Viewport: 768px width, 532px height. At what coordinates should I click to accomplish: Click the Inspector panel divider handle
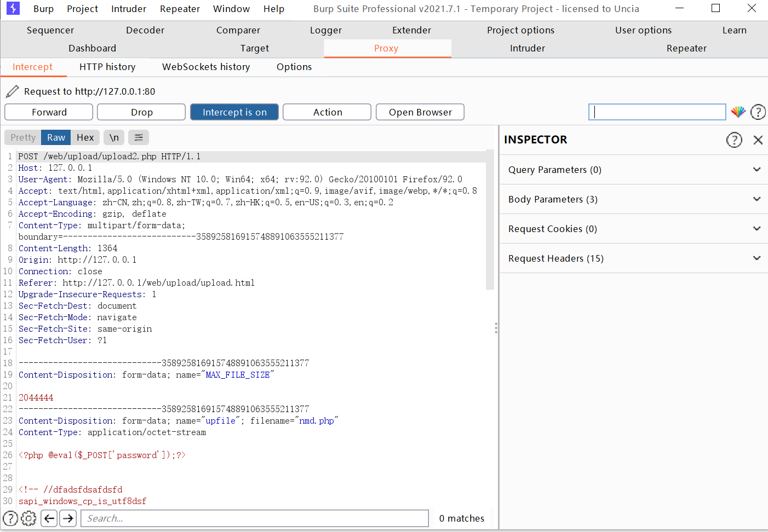tap(496, 328)
